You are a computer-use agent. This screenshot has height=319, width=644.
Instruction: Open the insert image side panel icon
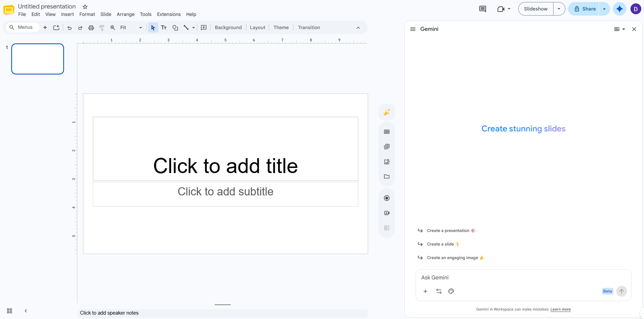pos(387,162)
